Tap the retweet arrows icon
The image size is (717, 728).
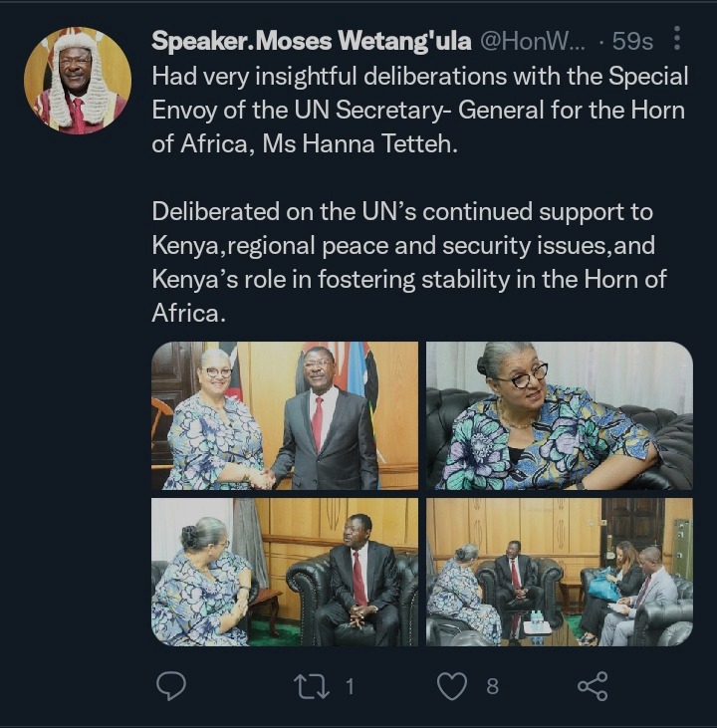312,686
